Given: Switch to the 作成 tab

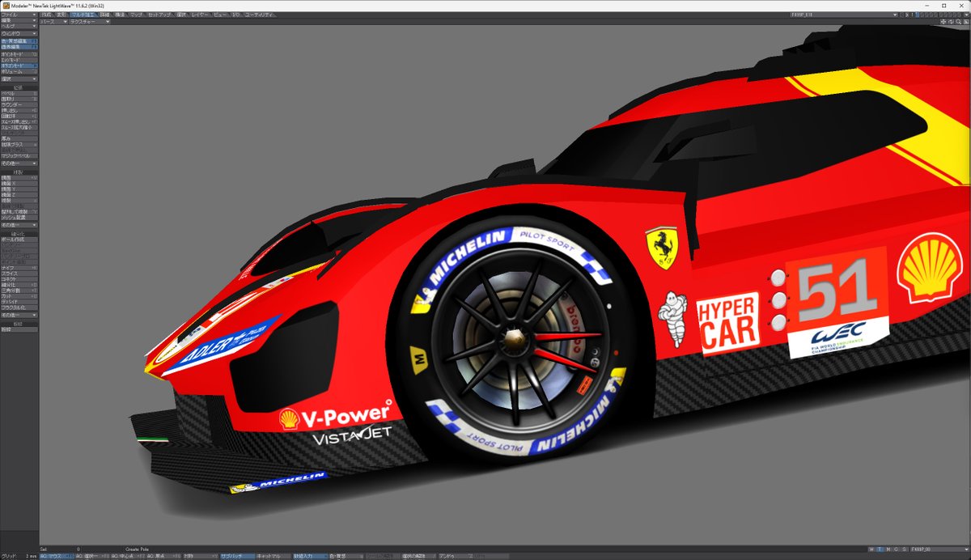Looking at the screenshot, I should pos(45,15).
